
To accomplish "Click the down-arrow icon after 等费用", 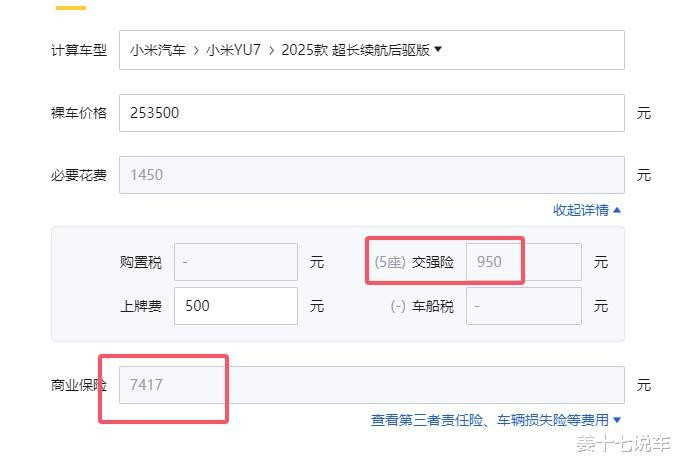I will click(x=617, y=420).
